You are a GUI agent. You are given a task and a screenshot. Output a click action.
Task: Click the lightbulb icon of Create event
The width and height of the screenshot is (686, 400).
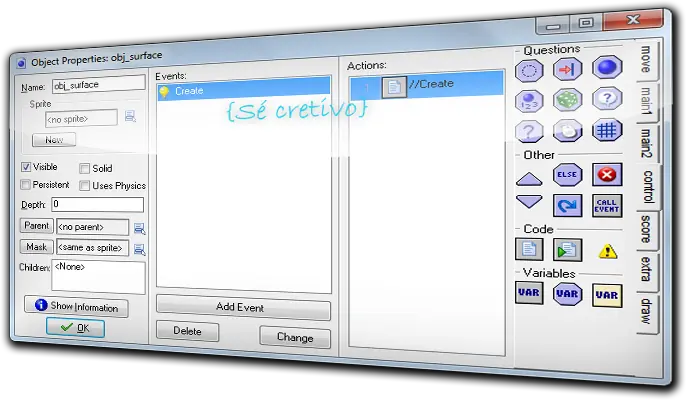[x=164, y=92]
